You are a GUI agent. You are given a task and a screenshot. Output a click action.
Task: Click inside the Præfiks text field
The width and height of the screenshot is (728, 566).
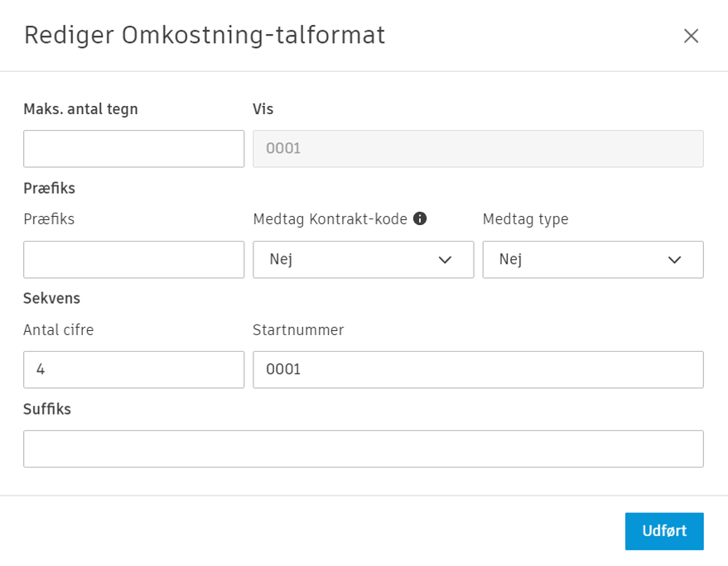click(133, 259)
